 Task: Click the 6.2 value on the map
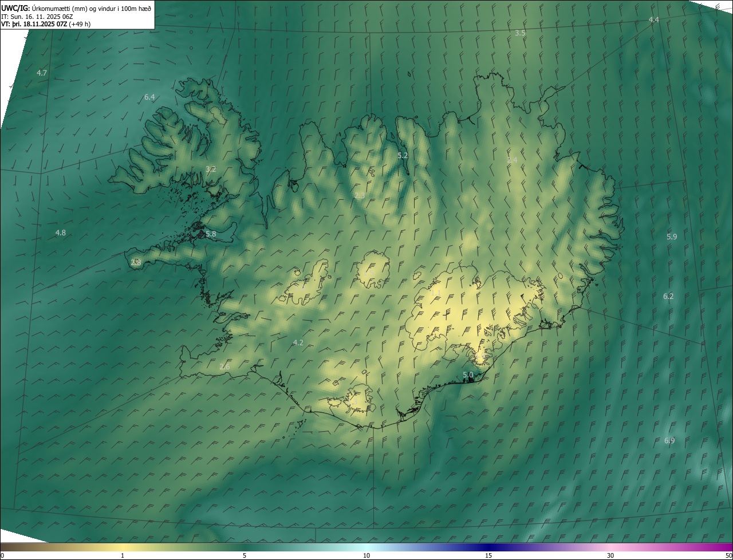pos(668,296)
